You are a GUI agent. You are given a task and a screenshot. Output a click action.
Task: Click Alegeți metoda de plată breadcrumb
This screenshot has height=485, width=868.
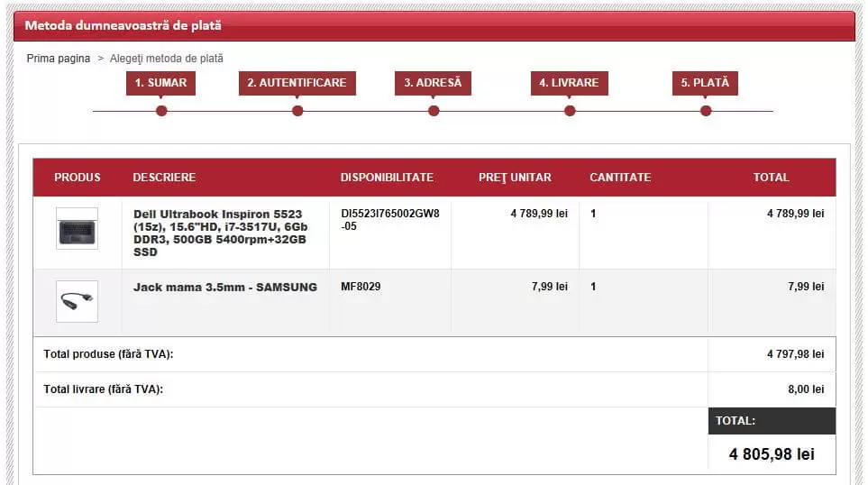click(x=166, y=58)
